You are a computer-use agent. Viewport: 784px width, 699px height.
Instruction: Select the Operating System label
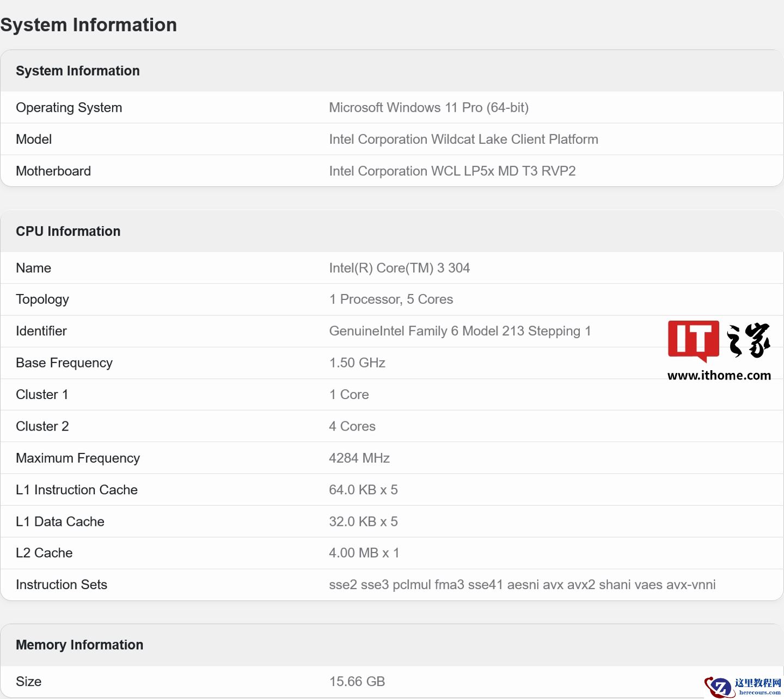69,107
